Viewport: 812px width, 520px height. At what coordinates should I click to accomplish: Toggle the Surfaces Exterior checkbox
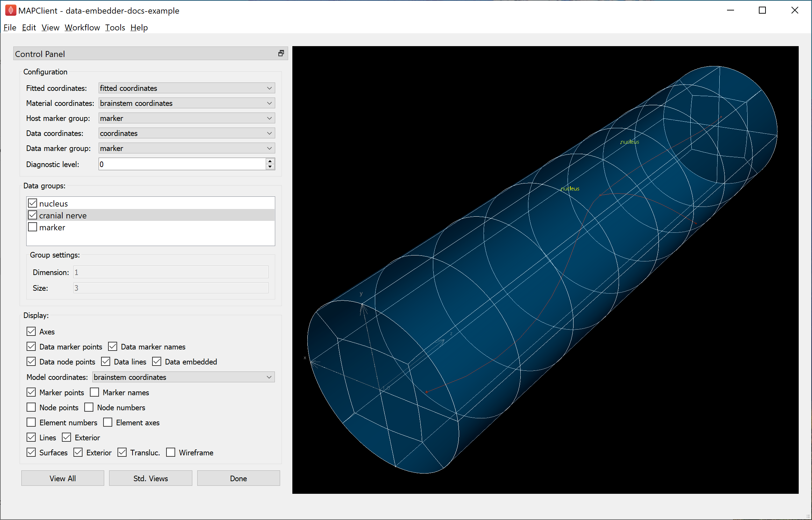pos(78,452)
